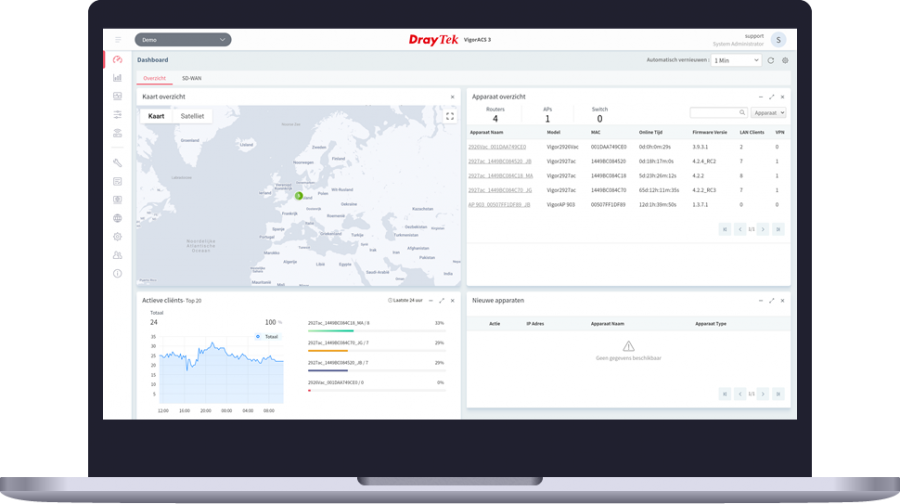
Task: Open the gear system icon in sidebar
Action: 118,237
